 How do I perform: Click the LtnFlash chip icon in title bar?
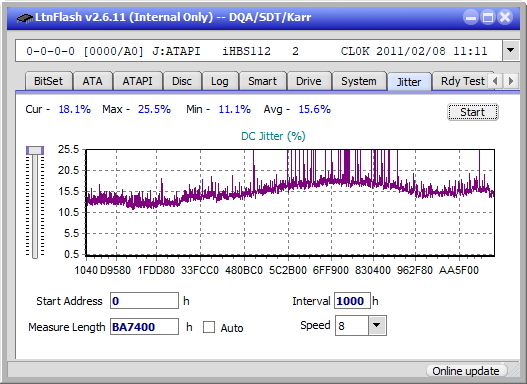pyautogui.click(x=25, y=17)
